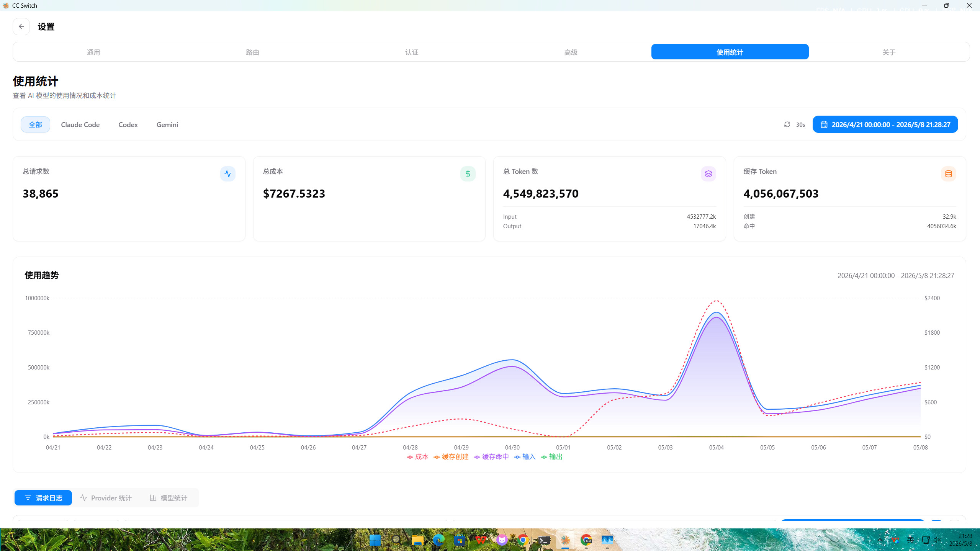Open the Provider 统计 tab
Viewport: 980px width, 551px height.
point(106,498)
